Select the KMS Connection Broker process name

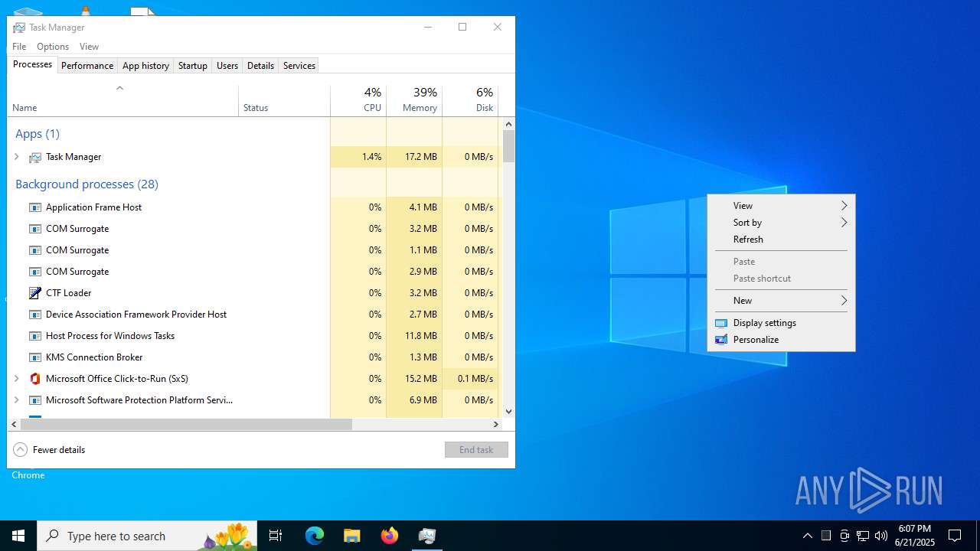point(94,357)
